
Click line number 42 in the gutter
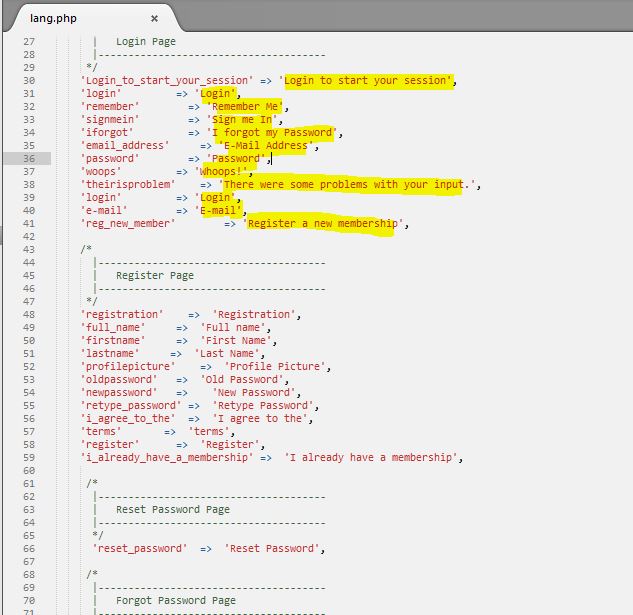[29, 237]
